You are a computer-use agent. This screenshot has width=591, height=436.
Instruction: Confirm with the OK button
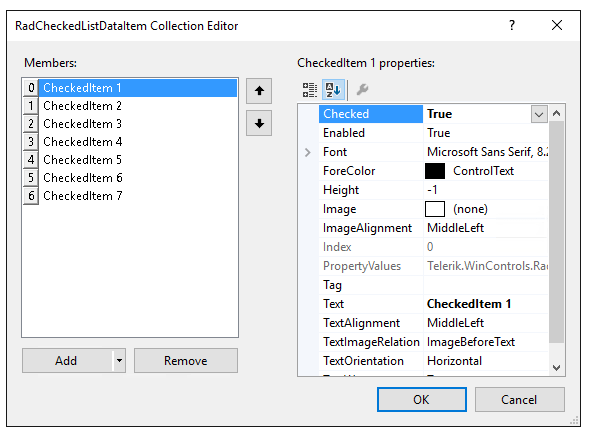(x=421, y=399)
